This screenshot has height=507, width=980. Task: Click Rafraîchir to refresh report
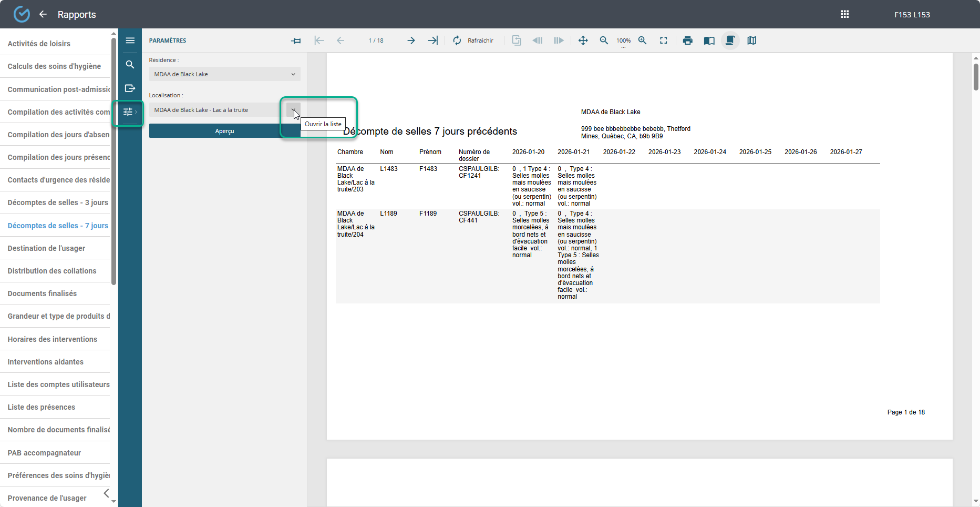pyautogui.click(x=473, y=40)
